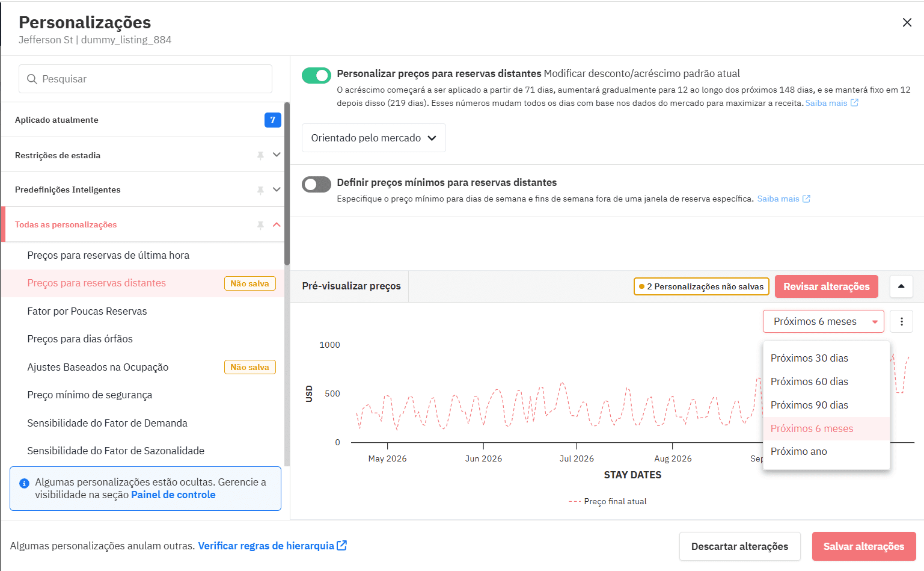This screenshot has height=571, width=924.
Task: Click the Salvar alterações button
Action: pyautogui.click(x=863, y=546)
